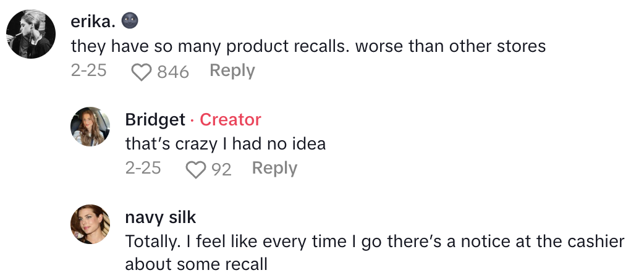Image resolution: width=644 pixels, height=278 pixels.
Task: Open navy silk's profile avatar
Action: pyautogui.click(x=91, y=224)
